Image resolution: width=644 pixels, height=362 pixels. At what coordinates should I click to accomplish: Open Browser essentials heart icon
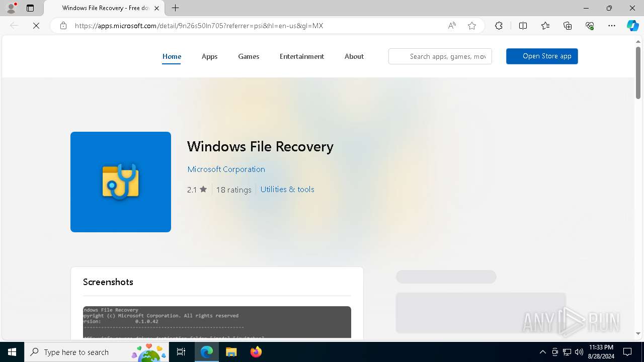click(590, 26)
